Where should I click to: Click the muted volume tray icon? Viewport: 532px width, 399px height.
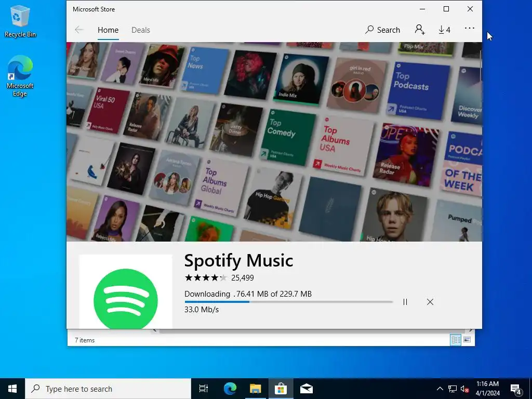(464, 389)
